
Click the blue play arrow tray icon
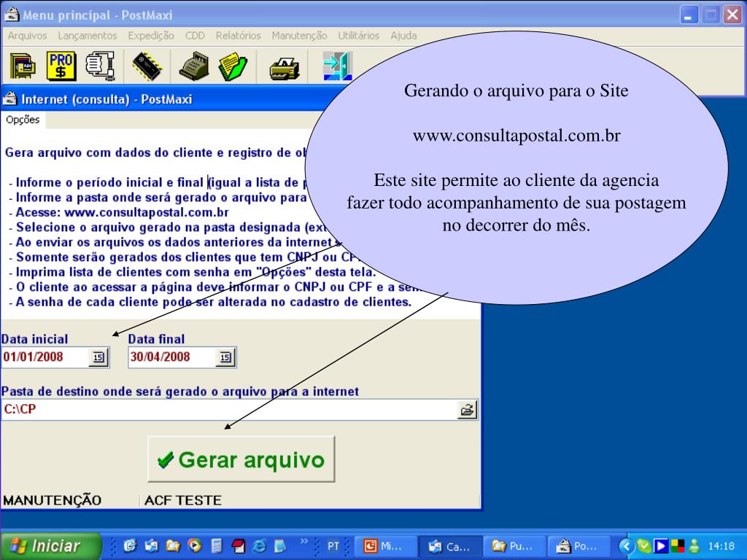(659, 546)
